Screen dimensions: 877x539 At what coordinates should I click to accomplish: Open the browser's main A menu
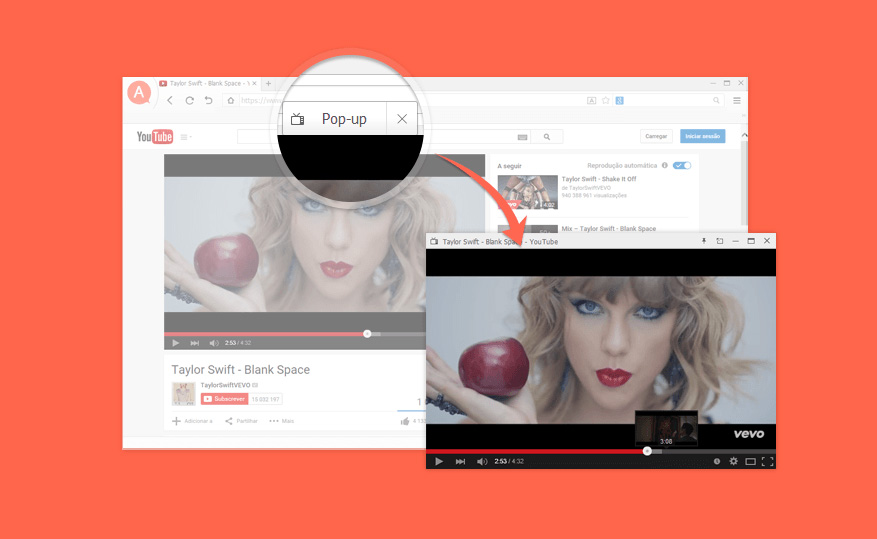pos(139,92)
